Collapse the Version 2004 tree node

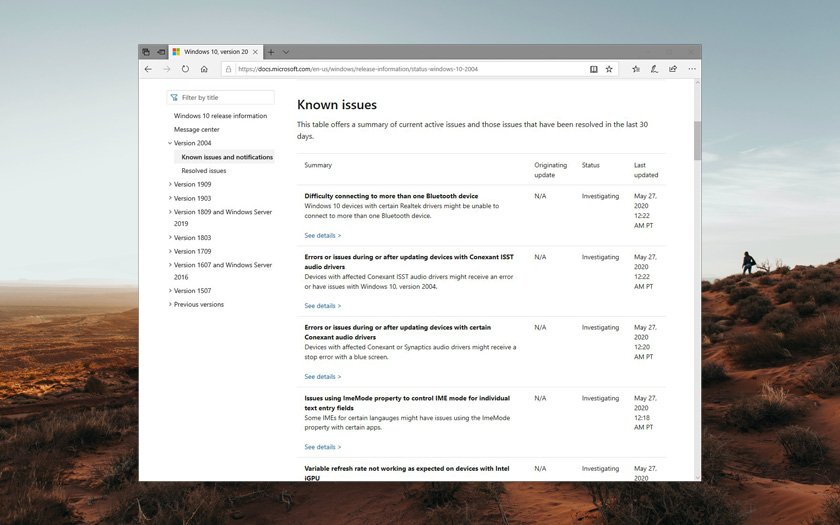pyautogui.click(x=170, y=143)
